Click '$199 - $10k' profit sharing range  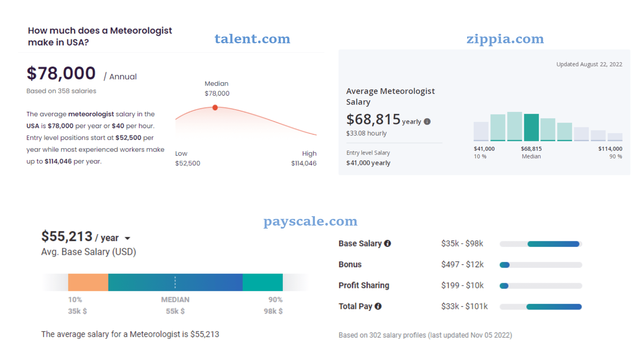click(463, 285)
